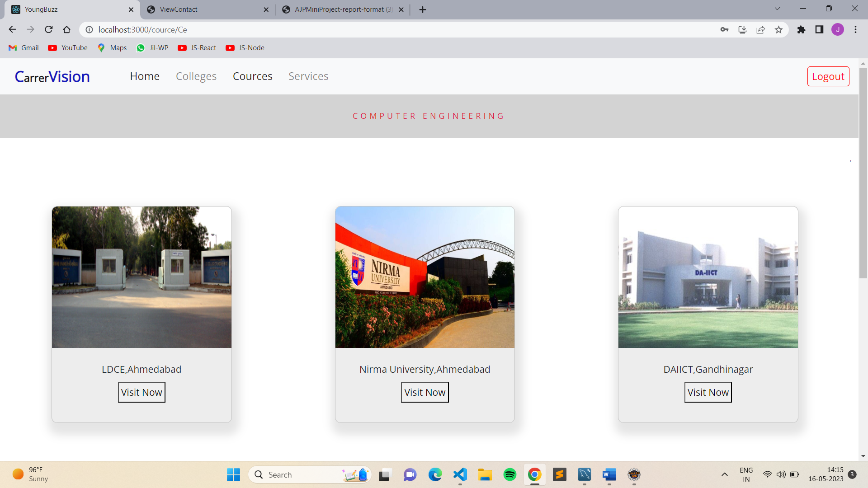Image resolution: width=868 pixels, height=488 pixels.
Task: Click the Logout button
Action: [x=828, y=76]
